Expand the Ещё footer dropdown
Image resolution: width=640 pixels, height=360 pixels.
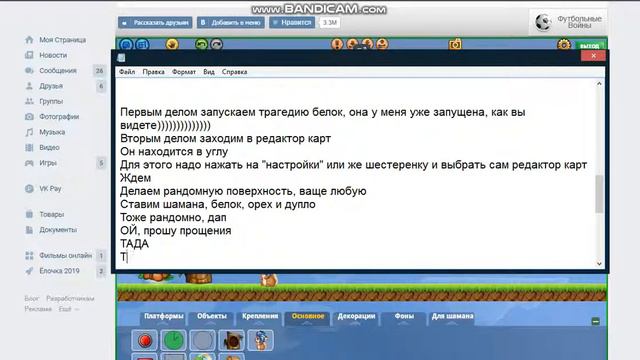[x=69, y=309]
